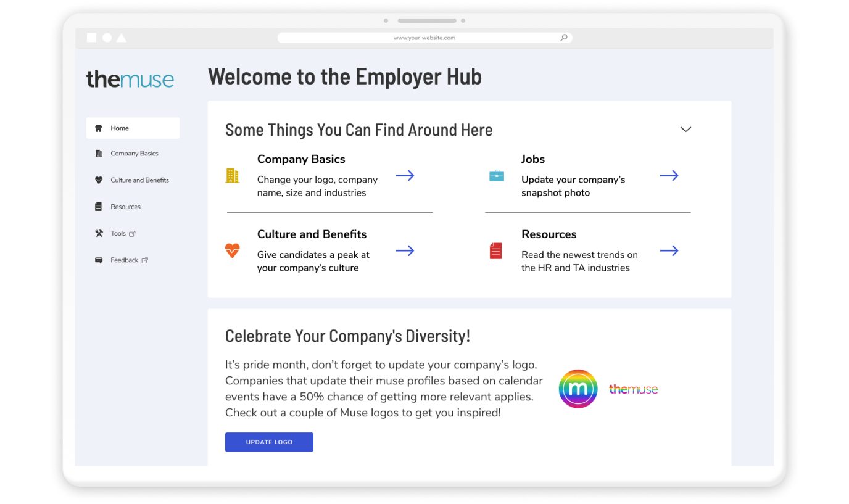Click the Resources document icon in sidebar
849x504 pixels.
coord(99,207)
